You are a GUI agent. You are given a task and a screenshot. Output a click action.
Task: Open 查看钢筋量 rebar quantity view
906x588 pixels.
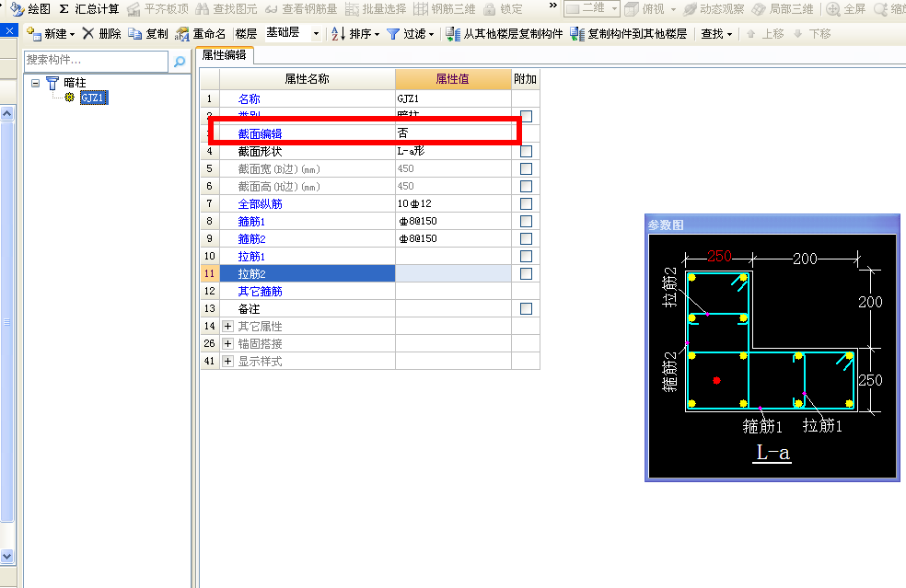(x=301, y=8)
